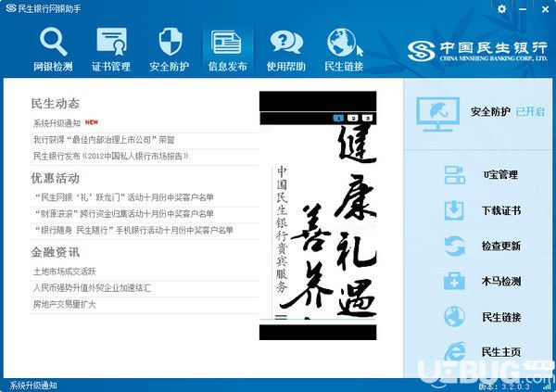Open sidebar 民生链接 globe icon
This screenshot has height=392, width=556.
tap(454, 316)
